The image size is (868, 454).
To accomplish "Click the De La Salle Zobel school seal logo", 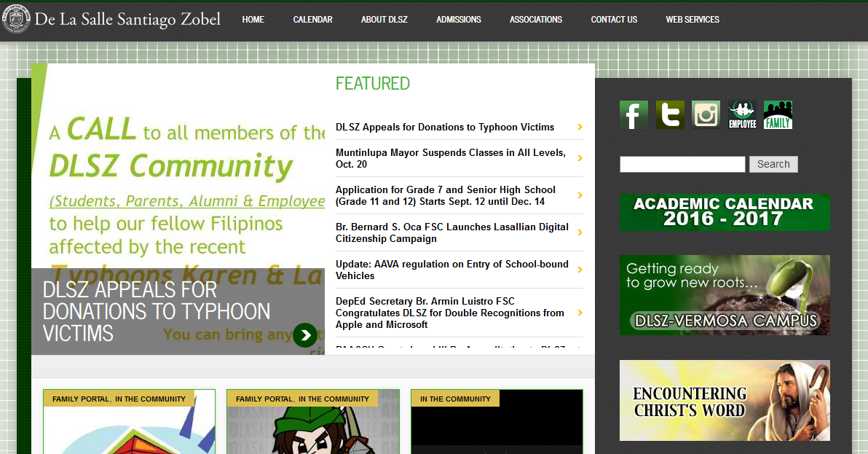I will pyautogui.click(x=16, y=20).
